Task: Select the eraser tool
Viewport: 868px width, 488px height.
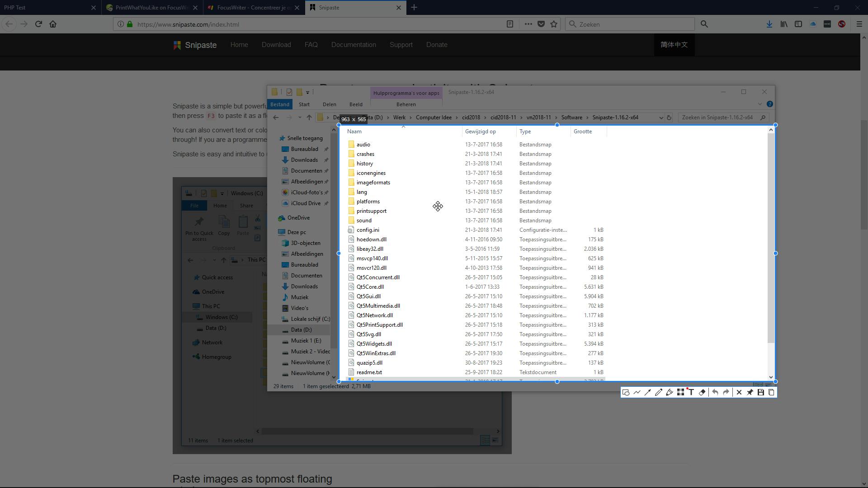Action: (702, 392)
